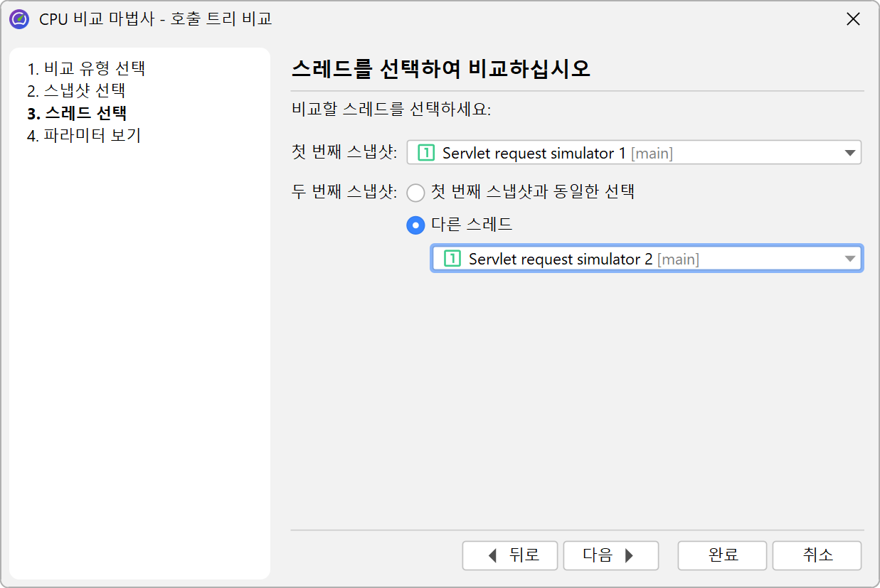Proceed using the 다음 button
Screen dimensions: 880x588
click(610, 555)
